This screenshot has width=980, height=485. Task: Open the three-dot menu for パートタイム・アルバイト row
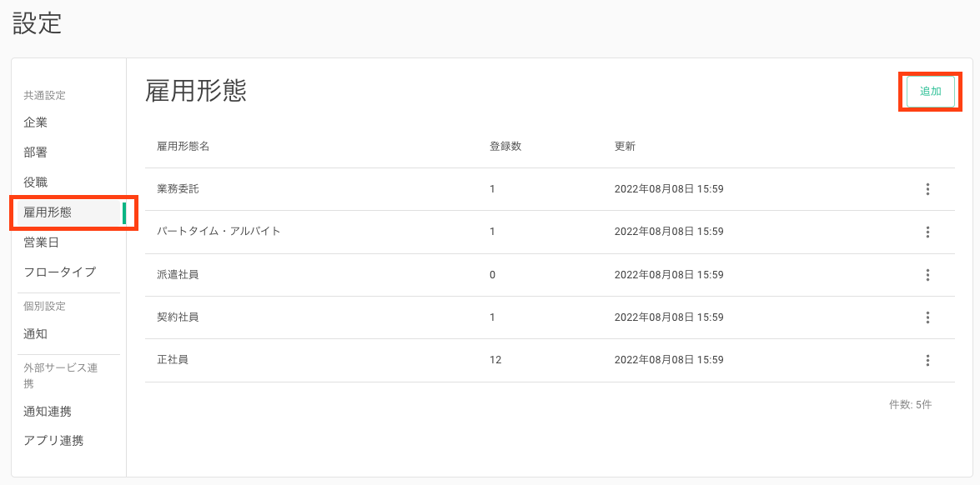(927, 232)
